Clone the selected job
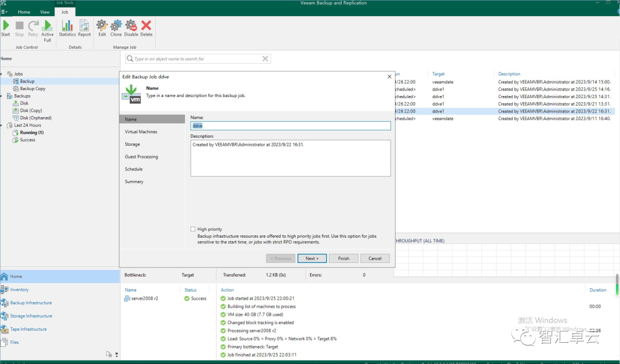This screenshot has height=364, width=620. point(116,29)
